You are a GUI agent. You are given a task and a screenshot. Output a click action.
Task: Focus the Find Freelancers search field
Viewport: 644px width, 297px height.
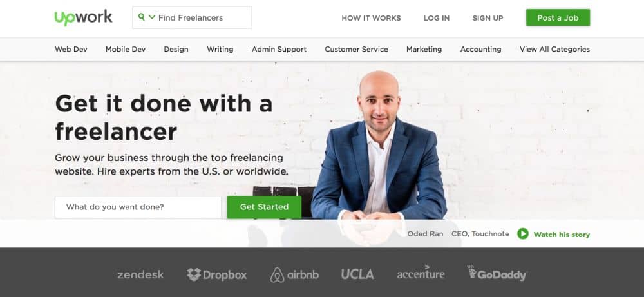(x=192, y=17)
